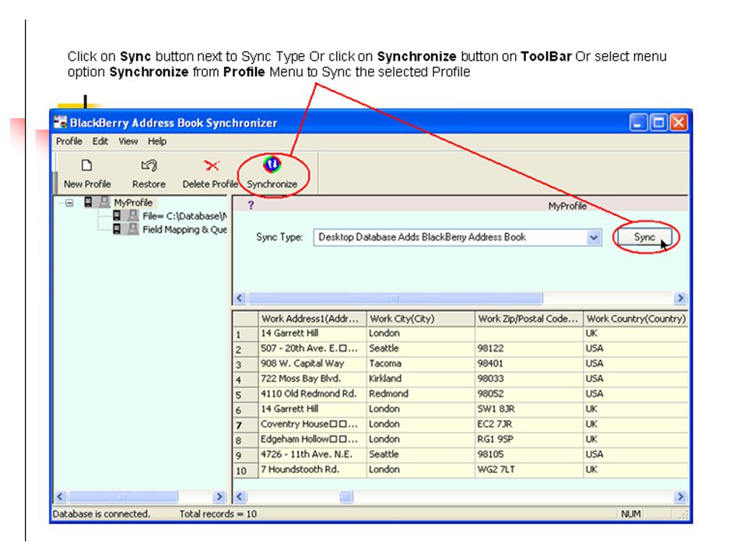Click the BlackBerry app icon in title bar
Image resolution: width=747 pixels, height=560 pixels.
pos(60,122)
